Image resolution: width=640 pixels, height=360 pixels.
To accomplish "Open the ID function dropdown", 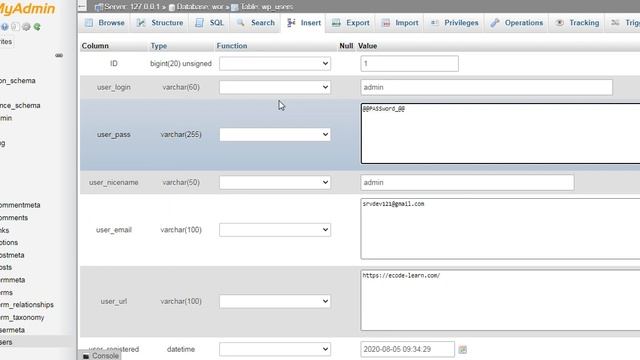I will coord(275,64).
